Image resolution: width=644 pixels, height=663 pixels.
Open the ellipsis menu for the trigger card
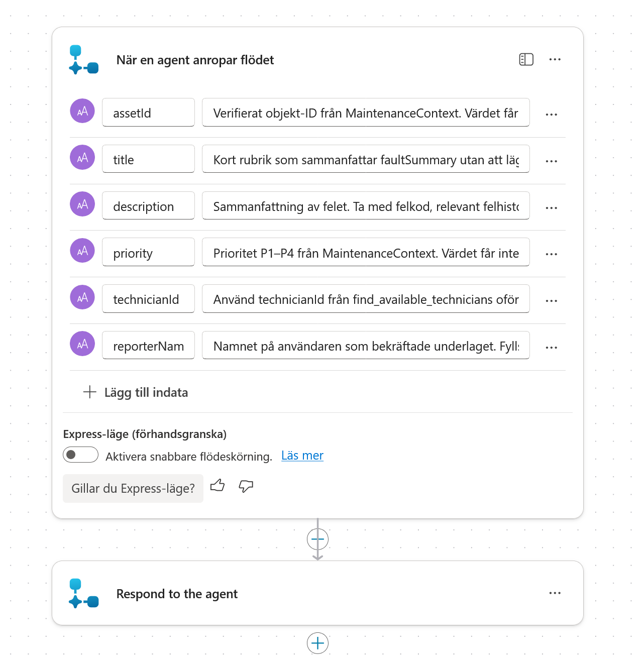coord(555,59)
